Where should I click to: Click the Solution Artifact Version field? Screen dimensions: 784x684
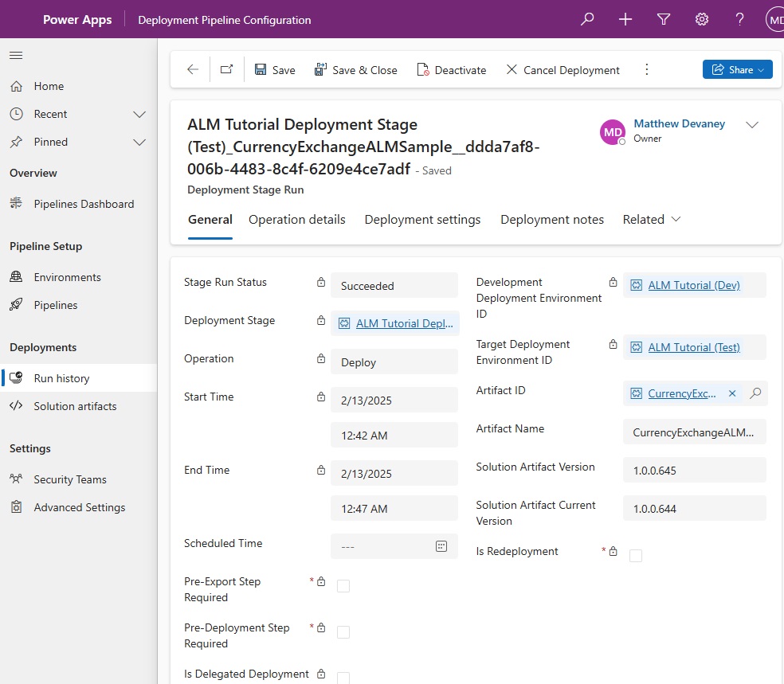tap(694, 470)
